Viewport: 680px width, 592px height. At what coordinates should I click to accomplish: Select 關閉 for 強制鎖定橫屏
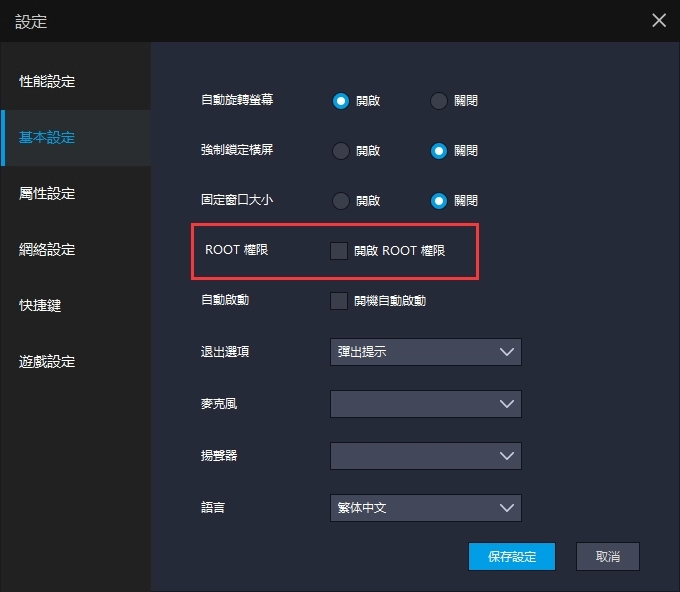point(438,150)
